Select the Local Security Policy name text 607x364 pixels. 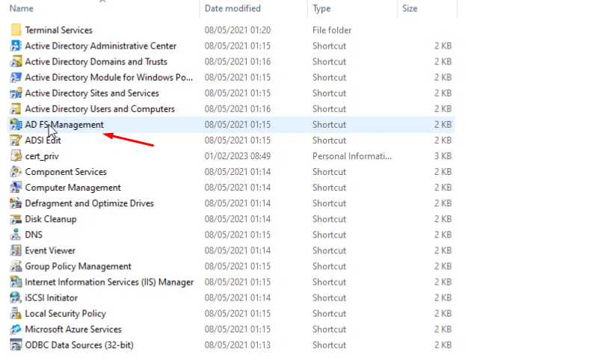pos(66,314)
